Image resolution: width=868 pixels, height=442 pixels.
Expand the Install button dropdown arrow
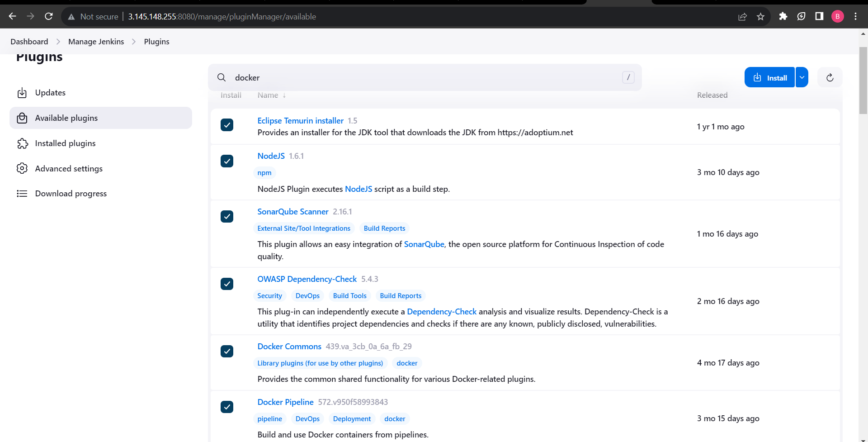point(802,77)
